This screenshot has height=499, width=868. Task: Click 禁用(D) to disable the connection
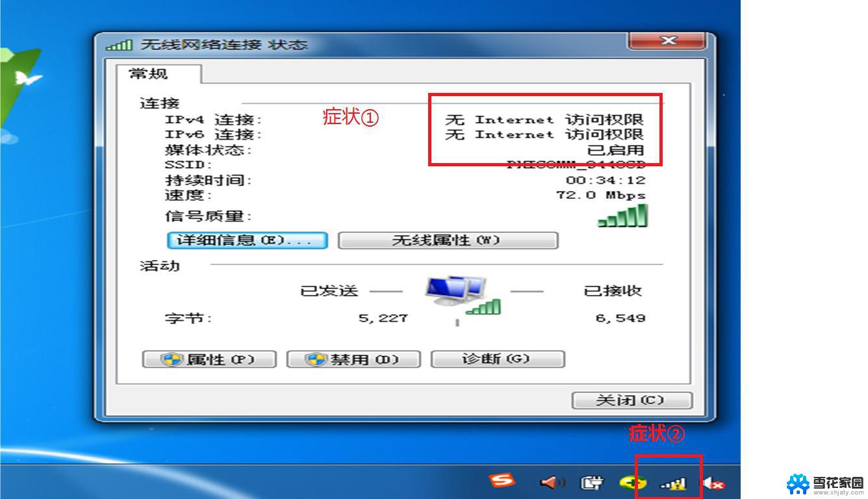click(x=353, y=359)
